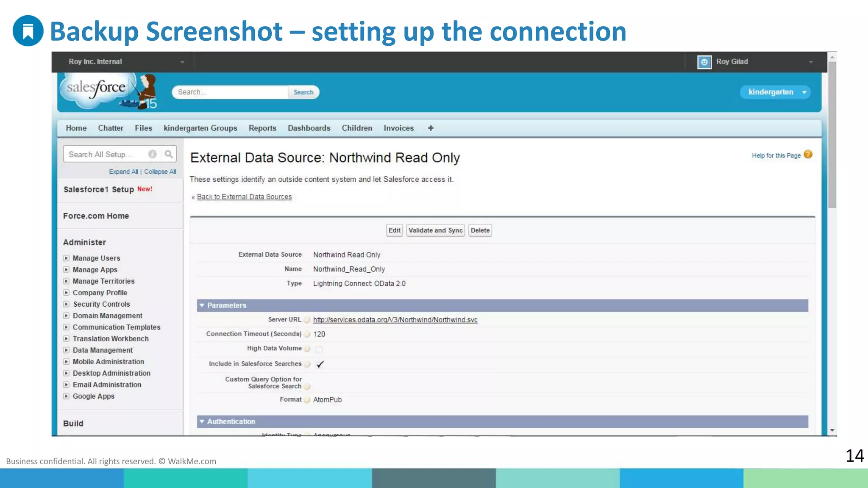Screen dimensions: 868x488
Task: Click the info icon in Search All Setup
Action: (153, 154)
